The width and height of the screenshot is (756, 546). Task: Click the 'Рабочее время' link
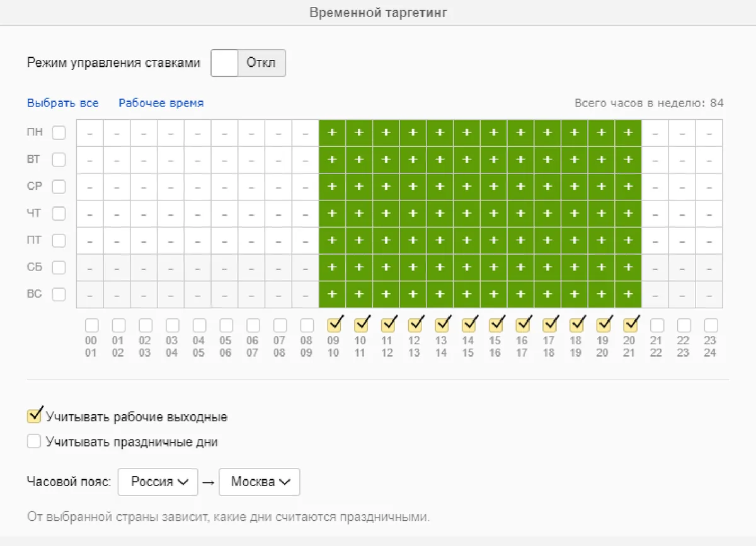click(x=161, y=103)
